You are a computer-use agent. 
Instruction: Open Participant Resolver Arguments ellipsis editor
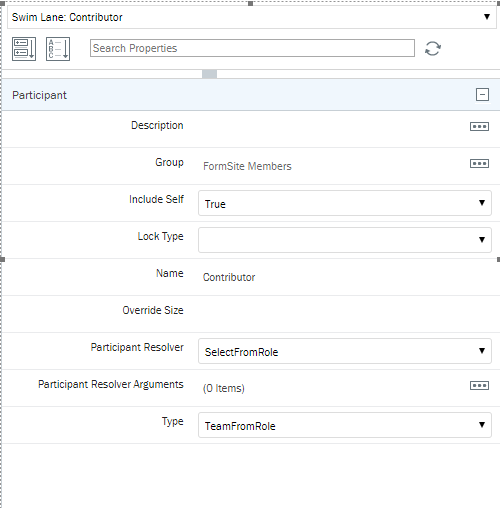click(479, 386)
